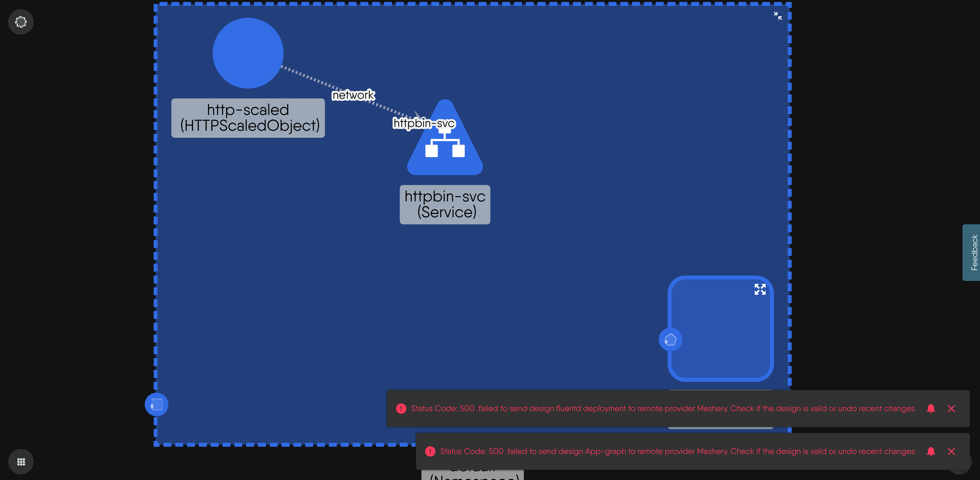Select the http-scaled circle node
Image resolution: width=980 pixels, height=480 pixels.
(248, 53)
